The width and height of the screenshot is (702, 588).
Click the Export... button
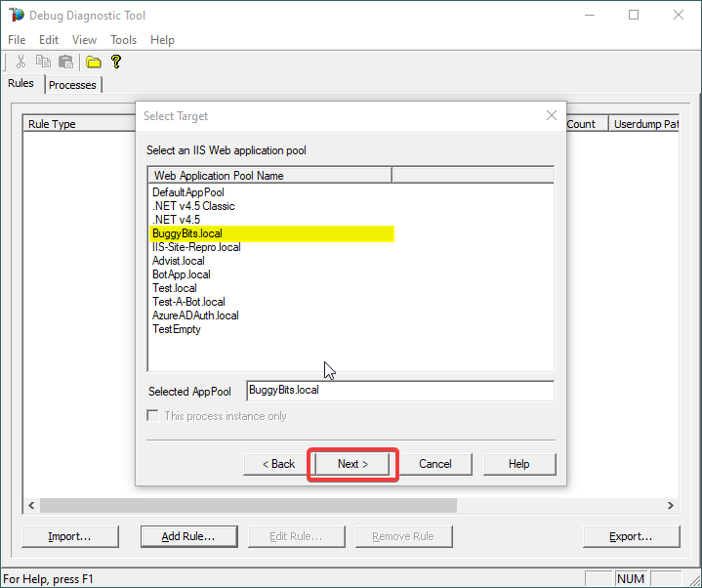[630, 536]
